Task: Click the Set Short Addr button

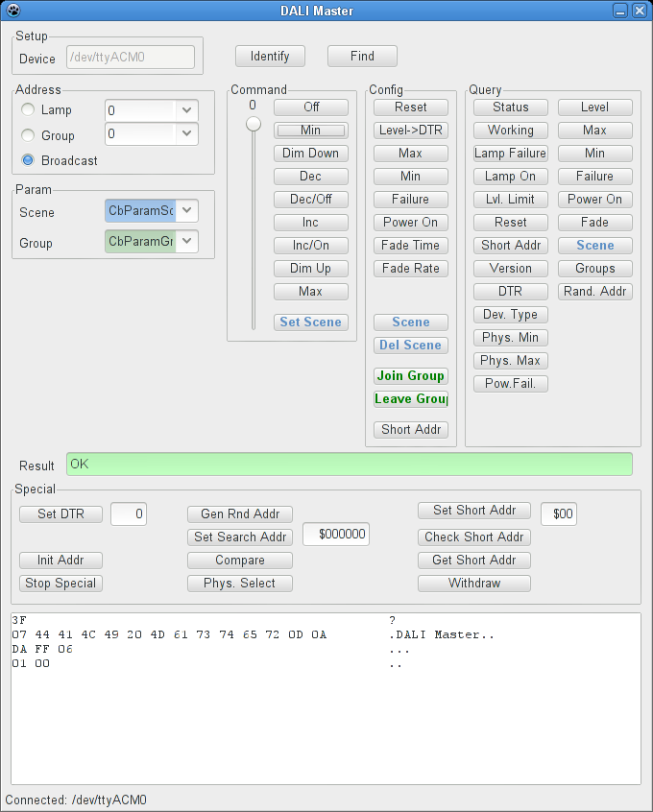Action: pos(474,510)
